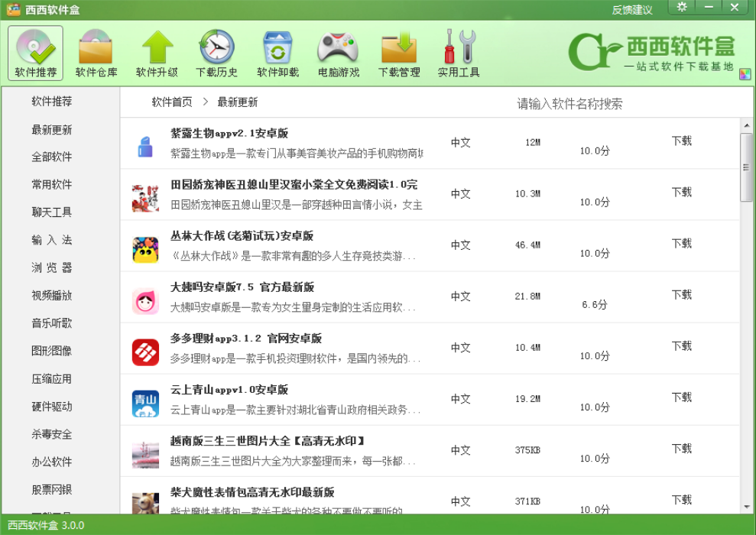
Task: Select 图形图像 category
Action: tap(51, 351)
